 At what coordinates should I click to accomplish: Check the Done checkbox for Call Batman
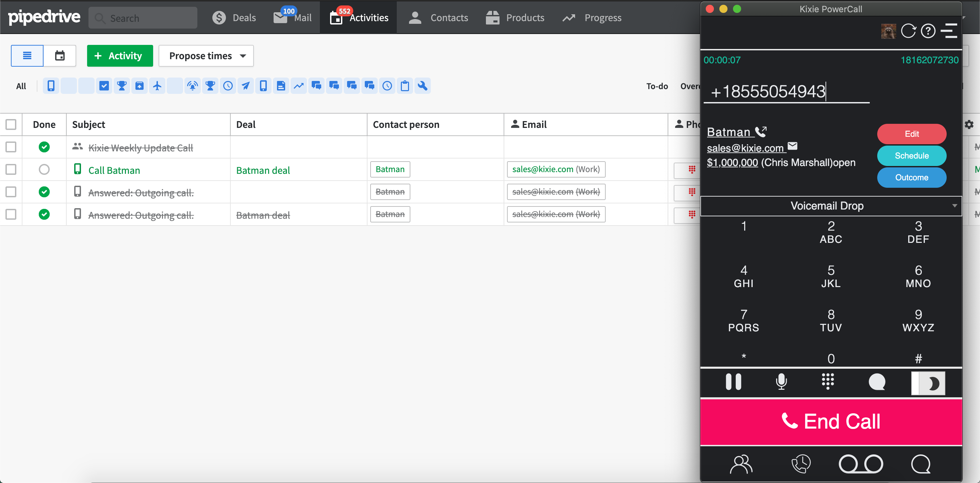click(x=44, y=169)
